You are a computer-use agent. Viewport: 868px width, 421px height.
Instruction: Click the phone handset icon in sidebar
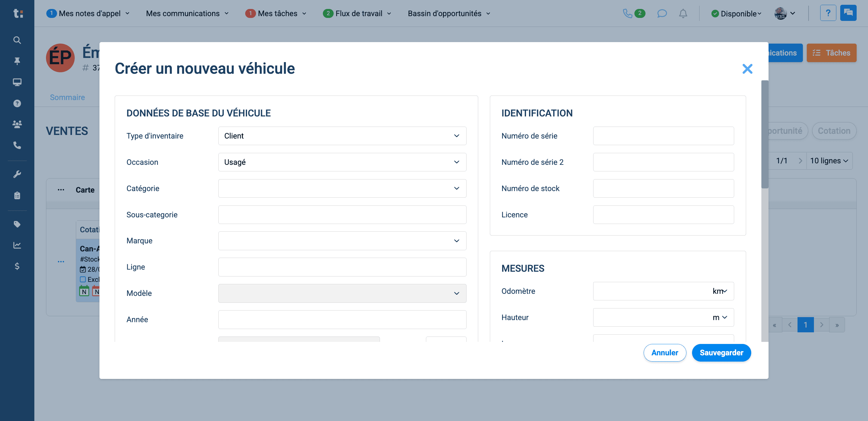pos(17,145)
